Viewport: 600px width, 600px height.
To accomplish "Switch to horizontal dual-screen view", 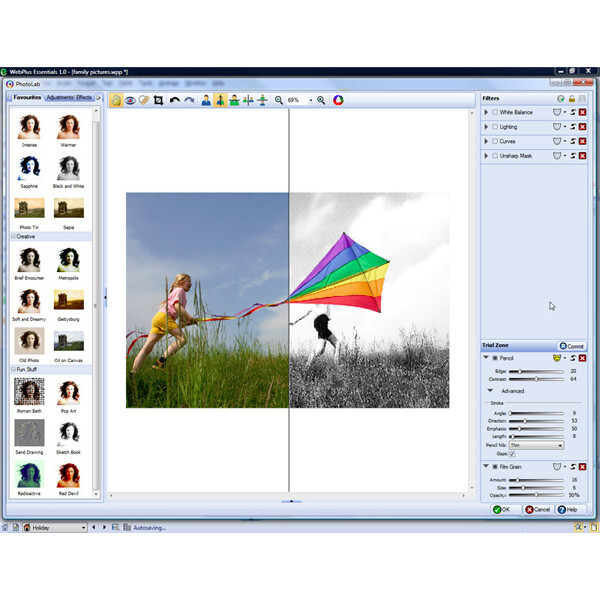I will (262, 100).
